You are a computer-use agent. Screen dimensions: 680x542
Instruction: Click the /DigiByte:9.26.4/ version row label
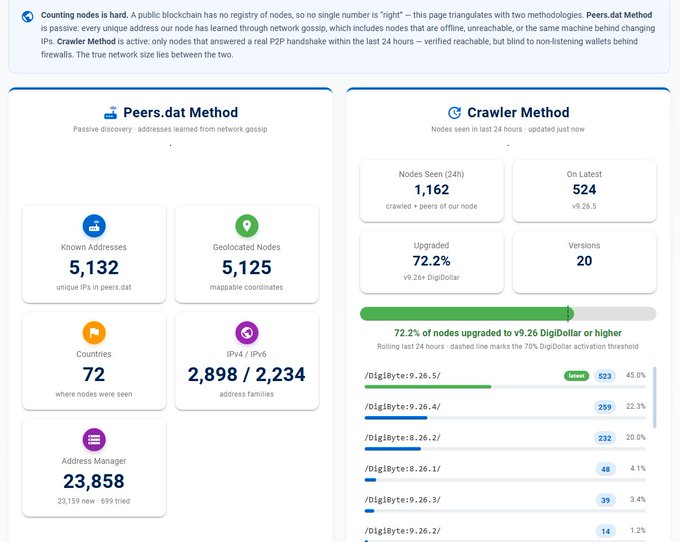(402, 407)
